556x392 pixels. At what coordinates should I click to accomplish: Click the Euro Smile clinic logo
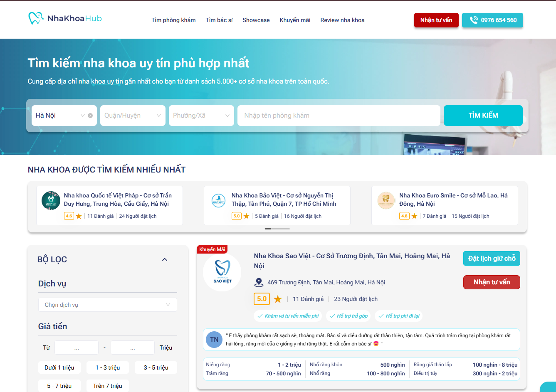(x=386, y=200)
